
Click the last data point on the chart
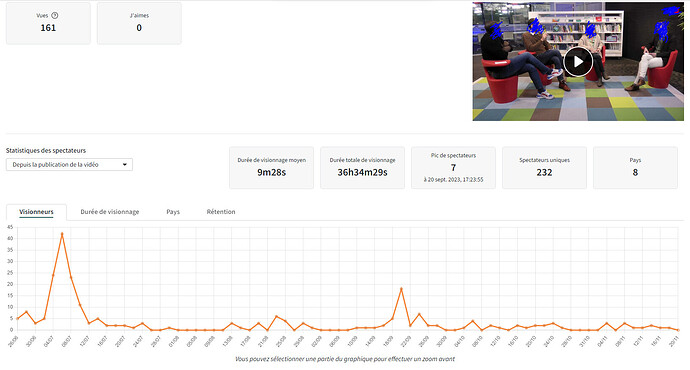[678, 330]
